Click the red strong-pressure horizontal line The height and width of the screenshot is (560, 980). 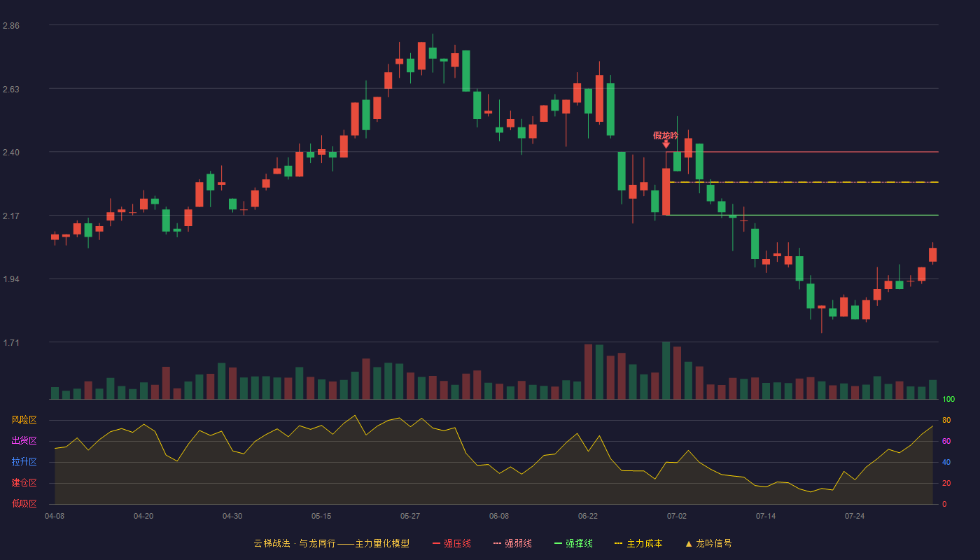(804, 152)
